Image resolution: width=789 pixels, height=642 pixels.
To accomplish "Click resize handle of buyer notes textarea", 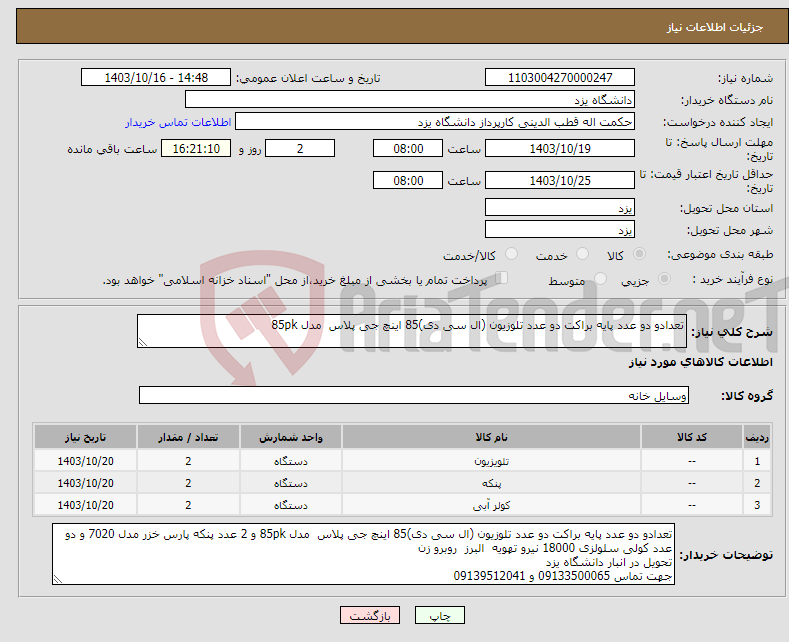I will [x=58, y=580].
